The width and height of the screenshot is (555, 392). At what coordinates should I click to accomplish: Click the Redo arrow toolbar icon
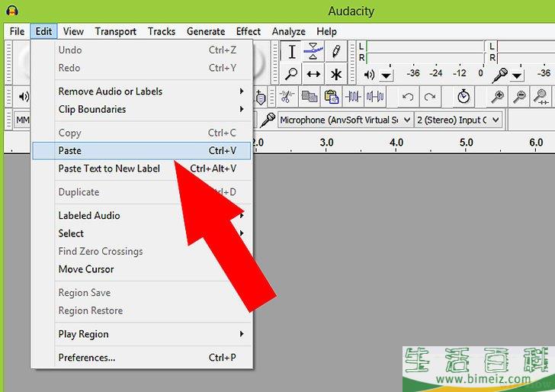pyautogui.click(x=430, y=96)
